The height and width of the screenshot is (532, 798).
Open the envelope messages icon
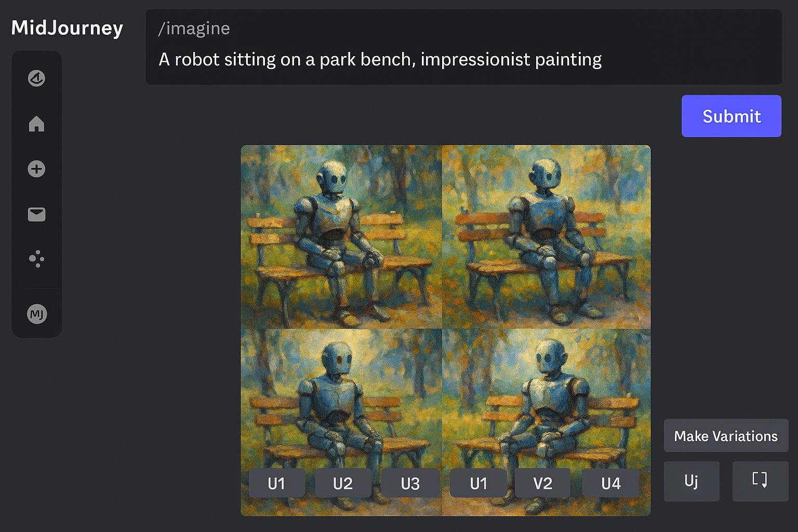[x=36, y=214]
